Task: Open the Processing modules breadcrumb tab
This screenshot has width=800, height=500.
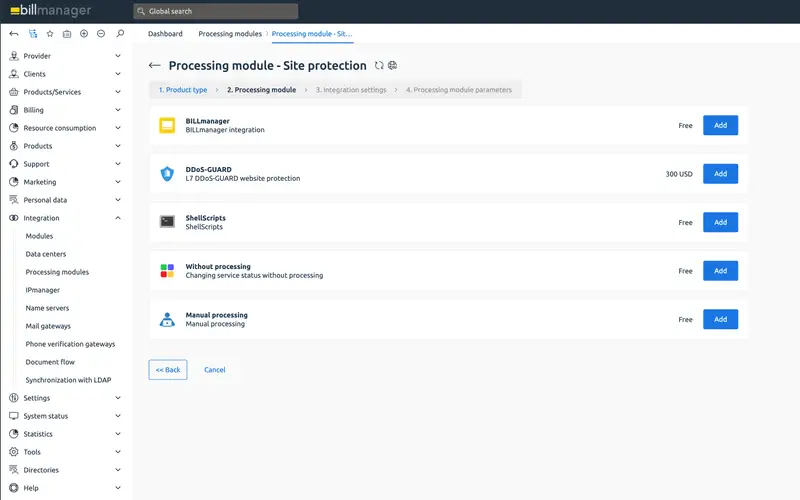Action: pos(230,34)
